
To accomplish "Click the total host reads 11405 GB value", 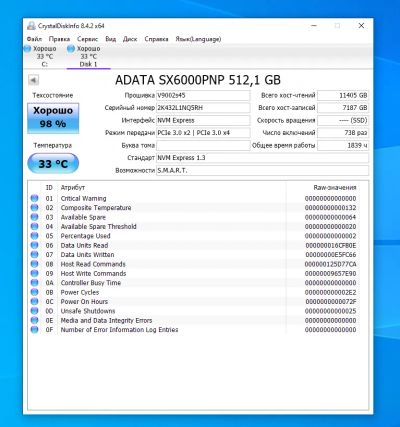I will point(343,95).
